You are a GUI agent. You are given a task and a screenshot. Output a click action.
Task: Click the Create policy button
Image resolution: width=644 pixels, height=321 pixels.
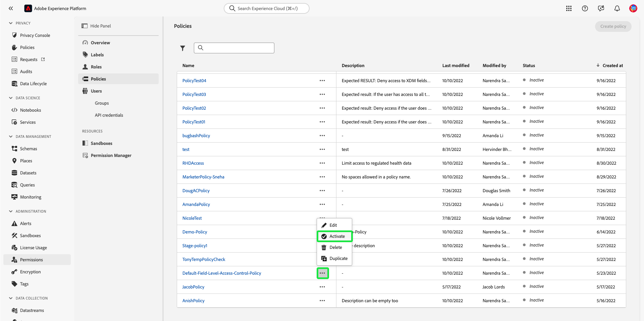[x=613, y=26]
